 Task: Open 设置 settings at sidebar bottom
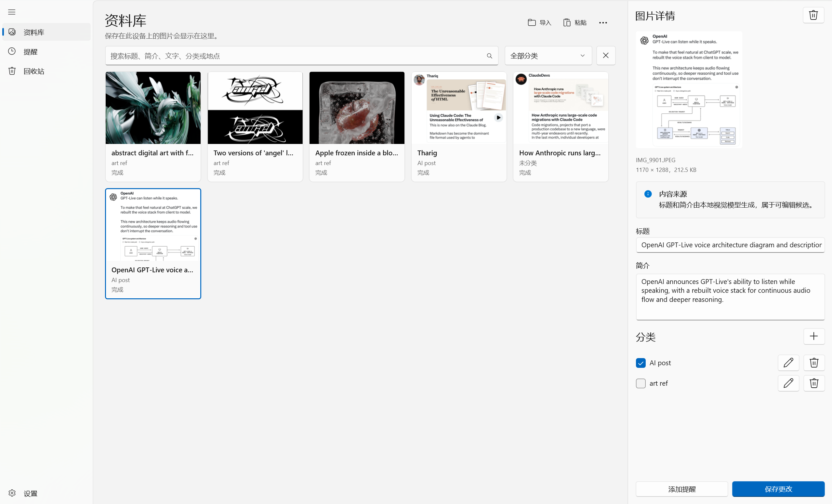(46, 493)
